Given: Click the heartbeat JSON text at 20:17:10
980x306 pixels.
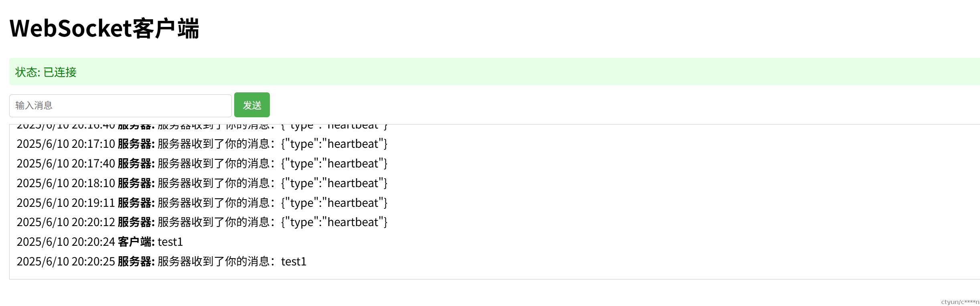Looking at the screenshot, I should pos(334,144).
